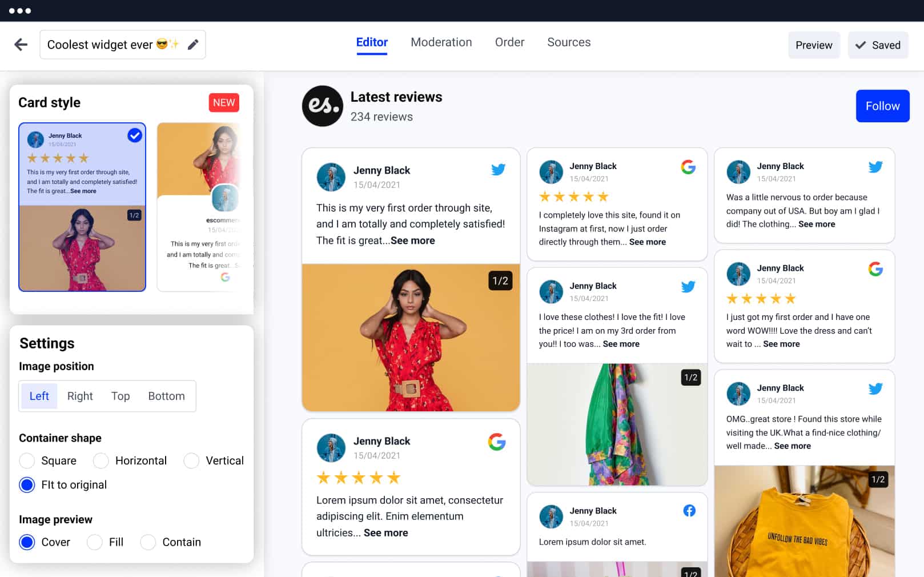This screenshot has height=577, width=924.
Task: Click avatar on 'first order WOW' review
Action: 738,274
